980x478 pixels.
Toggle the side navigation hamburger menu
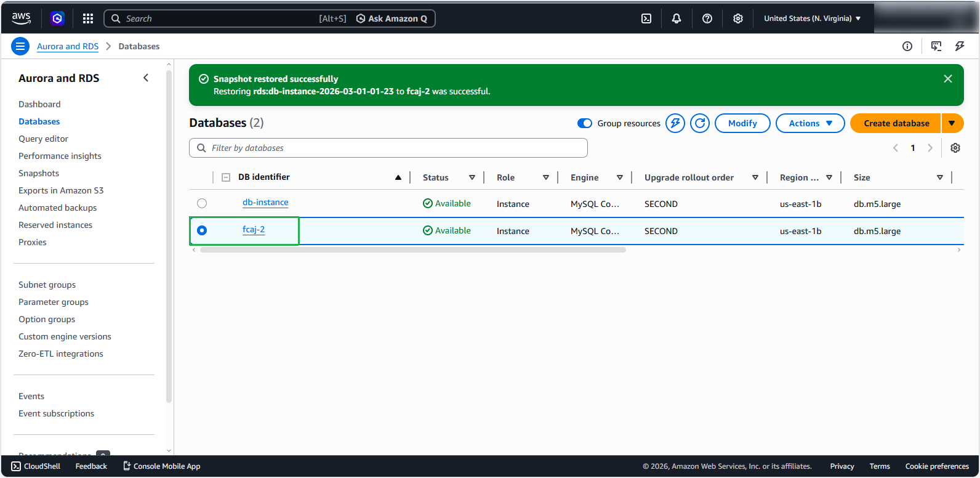(20, 46)
